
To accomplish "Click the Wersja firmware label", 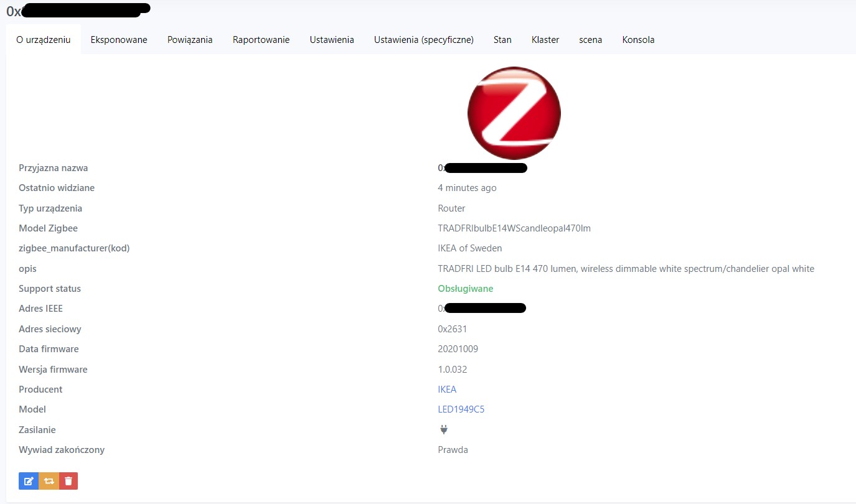I will (54, 370).
